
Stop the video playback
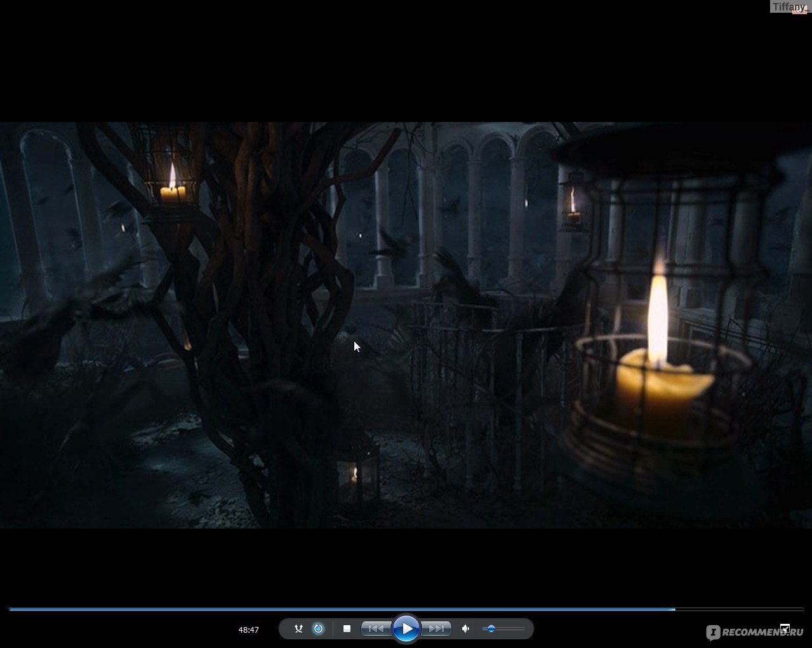[347, 629]
